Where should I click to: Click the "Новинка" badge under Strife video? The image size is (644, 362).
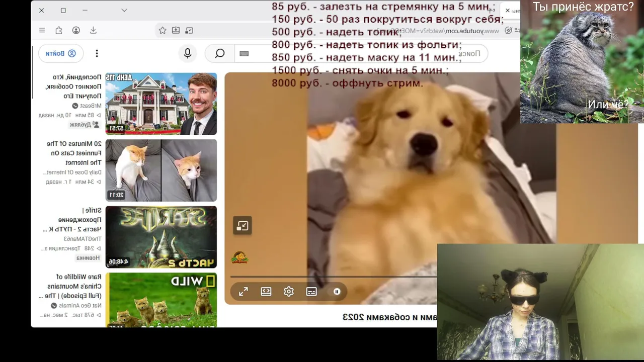click(x=88, y=258)
